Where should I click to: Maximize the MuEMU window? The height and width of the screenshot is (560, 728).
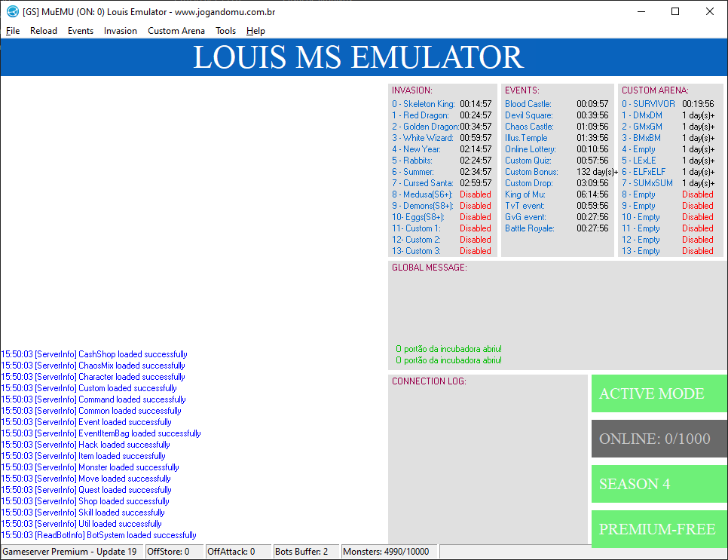click(675, 11)
